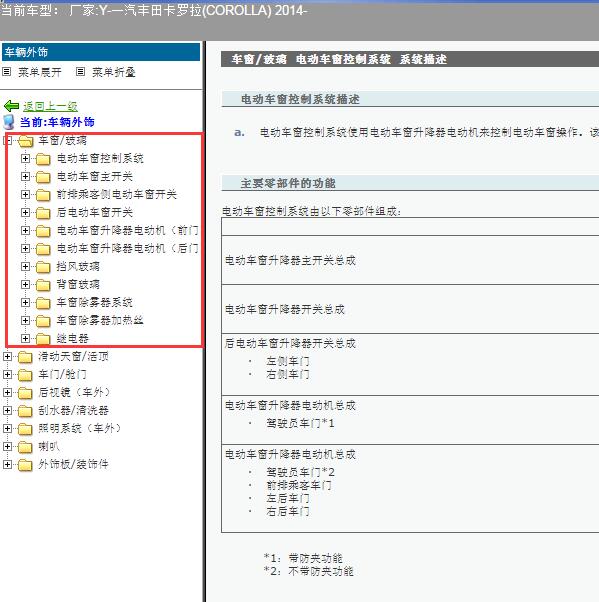
Task: Expand the 喇叭 node
Action: [7, 446]
